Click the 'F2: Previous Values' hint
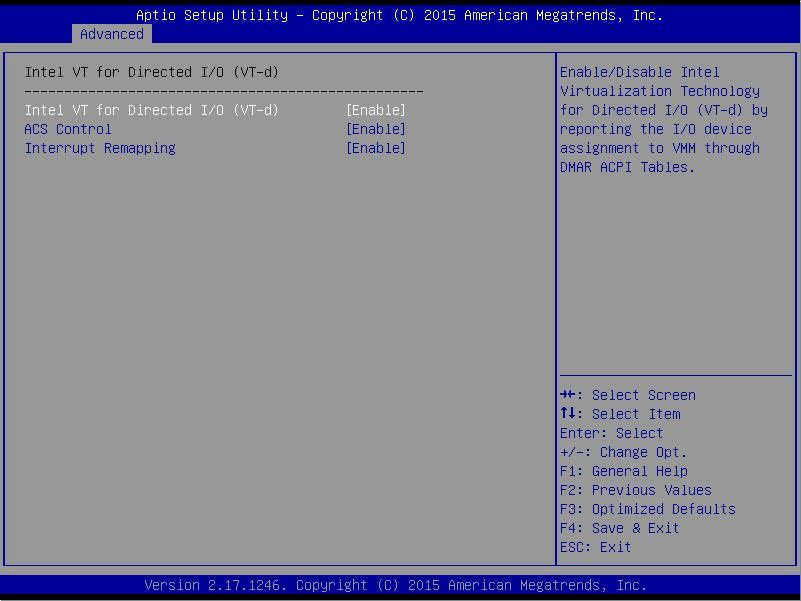Viewport: 801px width, 601px height. coord(635,490)
